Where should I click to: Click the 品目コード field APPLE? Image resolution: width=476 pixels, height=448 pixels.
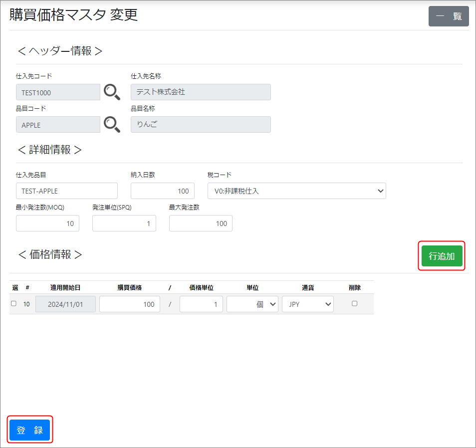(58, 125)
